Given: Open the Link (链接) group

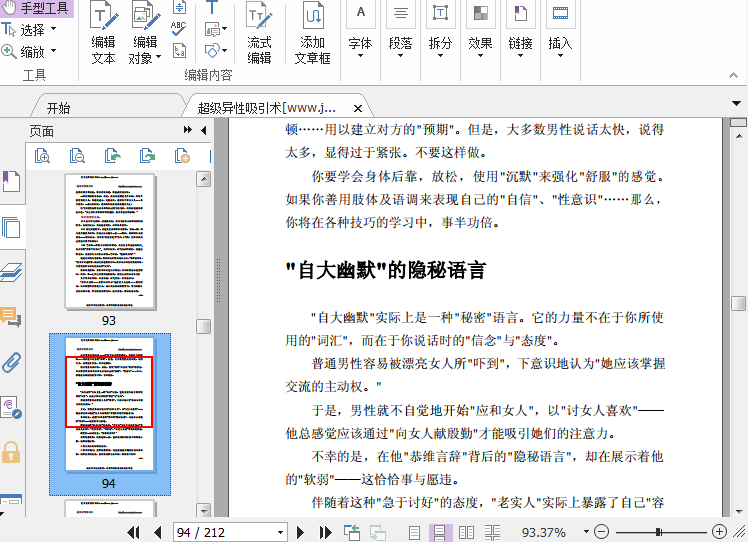Looking at the screenshot, I should (x=520, y=31).
